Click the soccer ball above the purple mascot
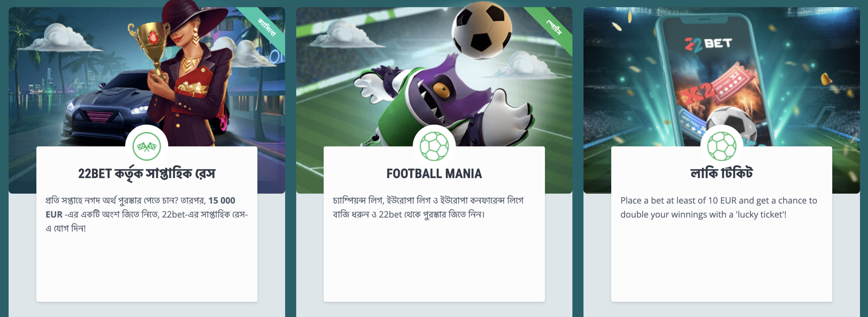 coord(482,30)
